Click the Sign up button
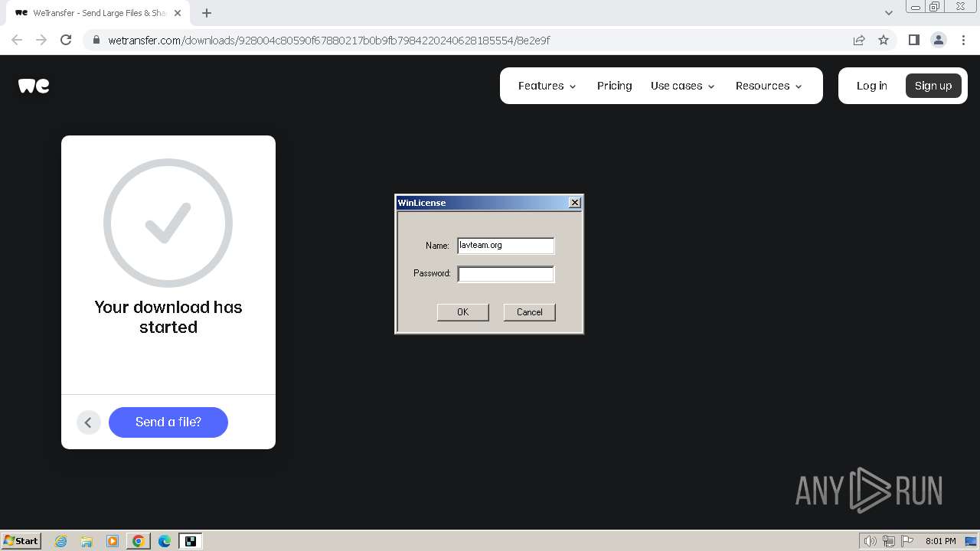 933,86
